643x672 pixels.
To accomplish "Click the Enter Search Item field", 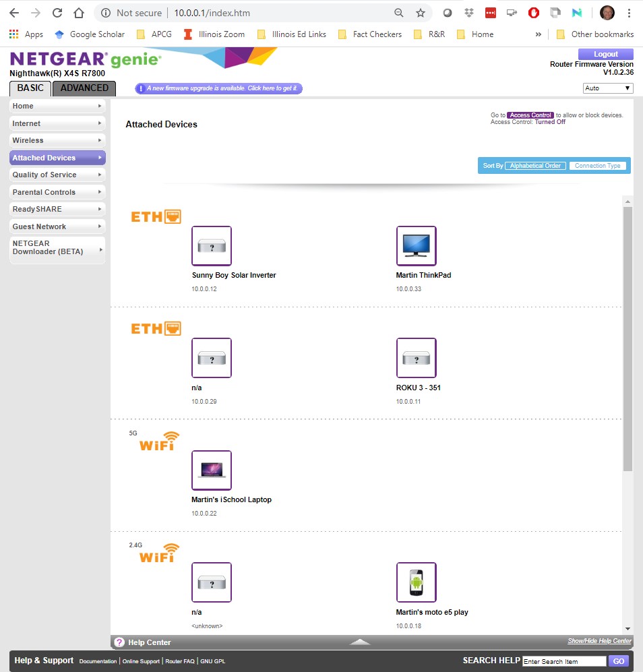I will [x=564, y=661].
